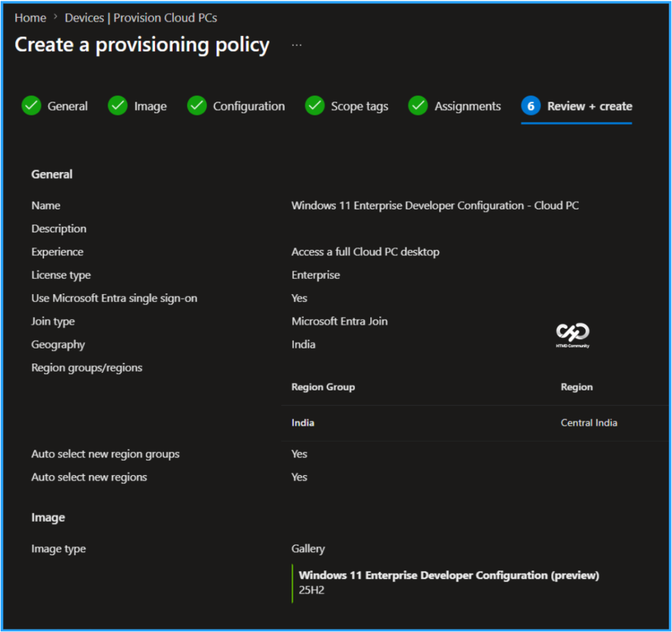The image size is (672, 632).
Task: Click the 'Access a full Cloud PC desktop' value
Action: click(x=365, y=252)
